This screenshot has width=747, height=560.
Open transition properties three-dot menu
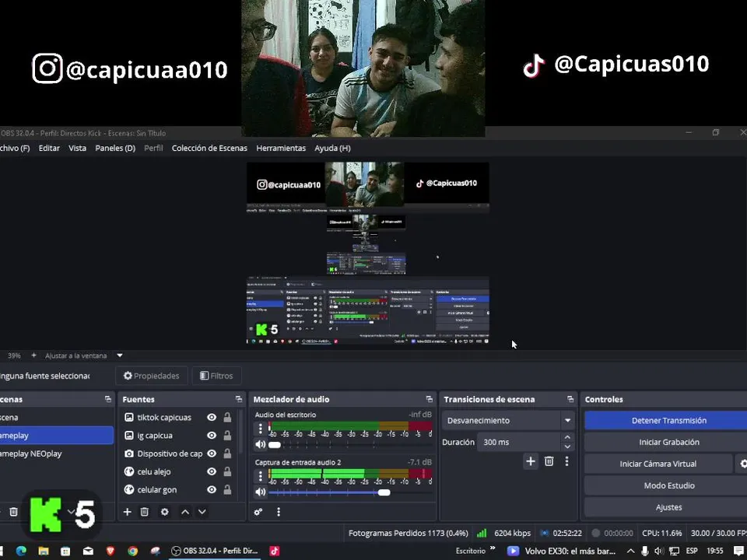[x=567, y=461]
